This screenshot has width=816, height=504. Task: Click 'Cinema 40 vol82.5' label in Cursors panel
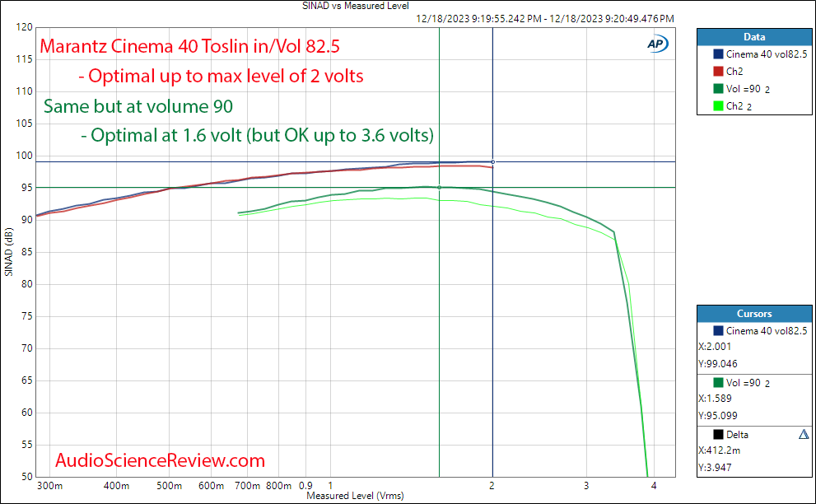click(x=767, y=330)
